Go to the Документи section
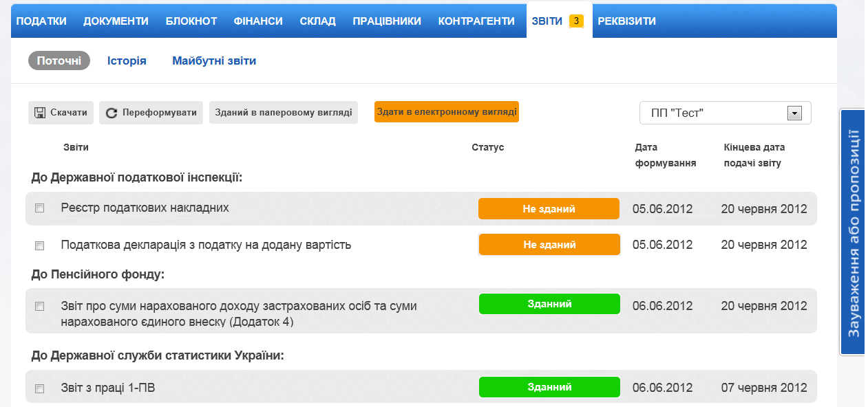The width and height of the screenshot is (868, 407). coord(116,21)
